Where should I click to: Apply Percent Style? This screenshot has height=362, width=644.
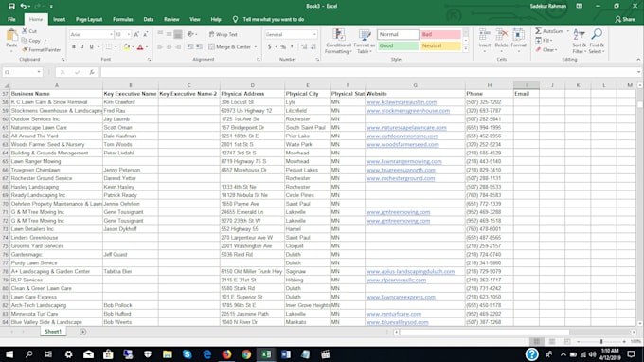[x=283, y=46]
